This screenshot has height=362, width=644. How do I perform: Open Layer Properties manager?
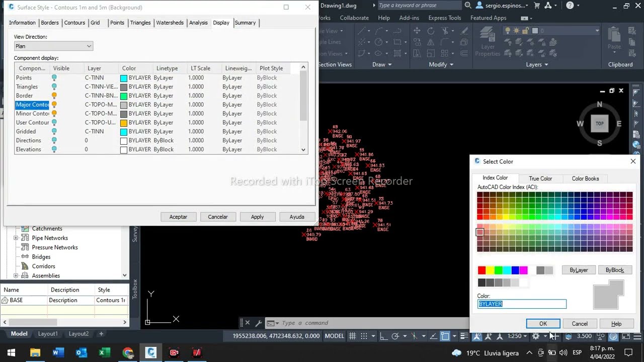click(x=488, y=42)
